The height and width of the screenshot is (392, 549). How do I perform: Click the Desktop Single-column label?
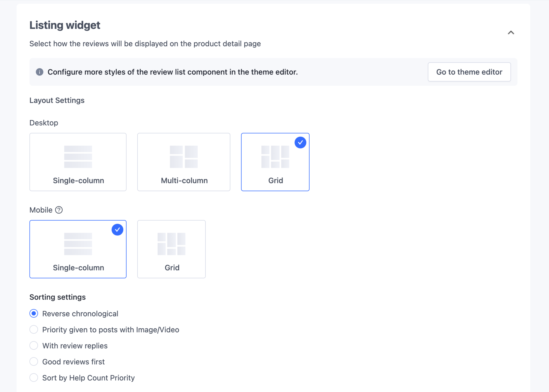tap(79, 181)
